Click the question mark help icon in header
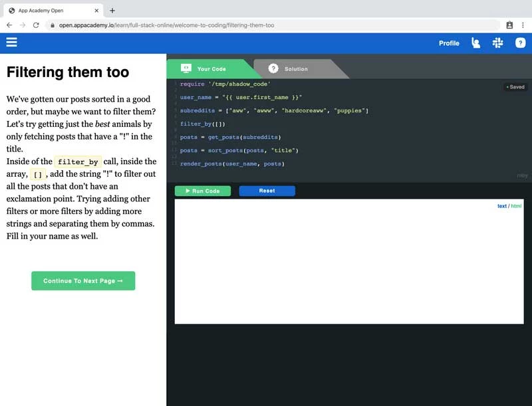The height and width of the screenshot is (406, 532). coord(521,43)
